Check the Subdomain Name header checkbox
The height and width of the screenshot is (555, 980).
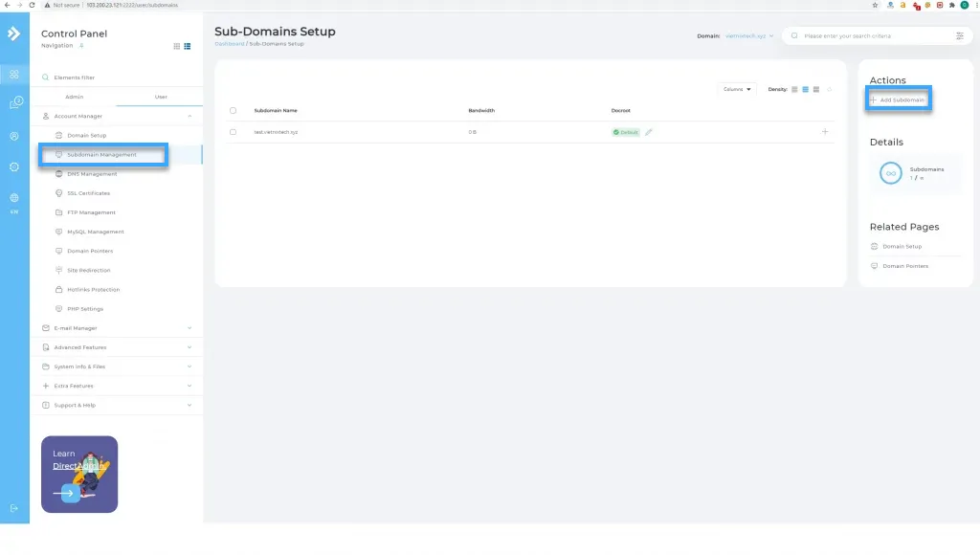(x=231, y=110)
